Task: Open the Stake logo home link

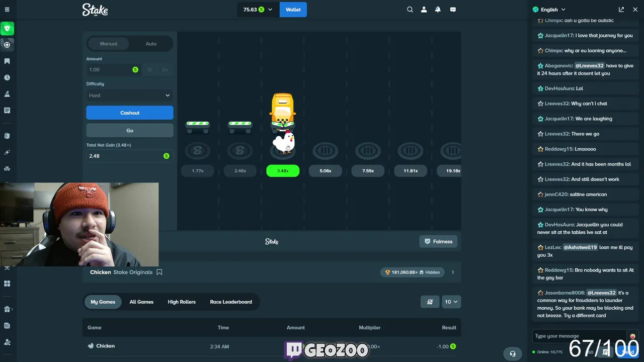Action: pyautogui.click(x=95, y=10)
